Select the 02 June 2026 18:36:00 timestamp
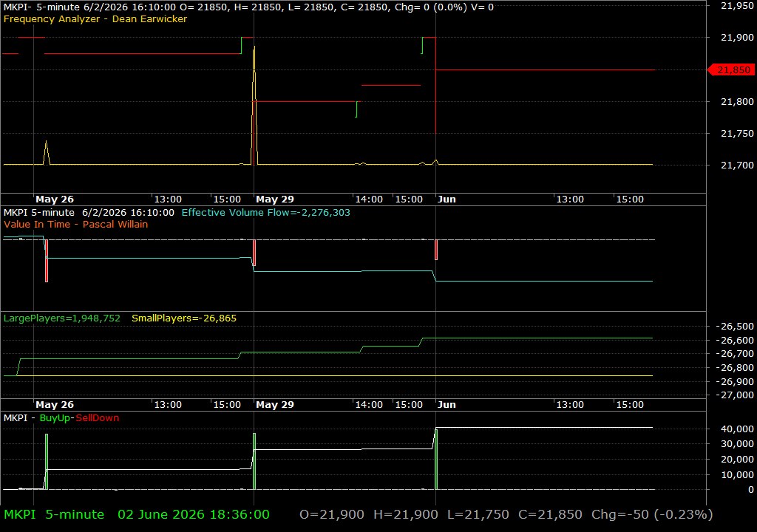 194,514
